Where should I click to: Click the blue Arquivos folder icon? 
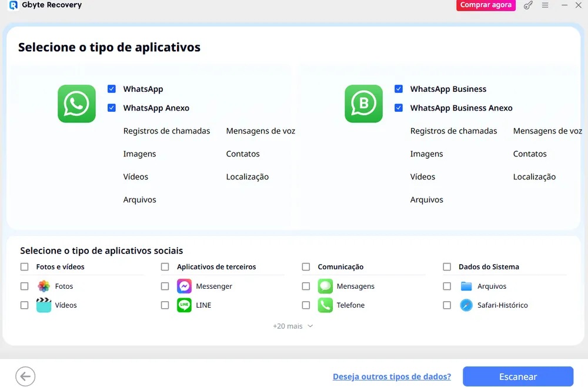coord(466,286)
